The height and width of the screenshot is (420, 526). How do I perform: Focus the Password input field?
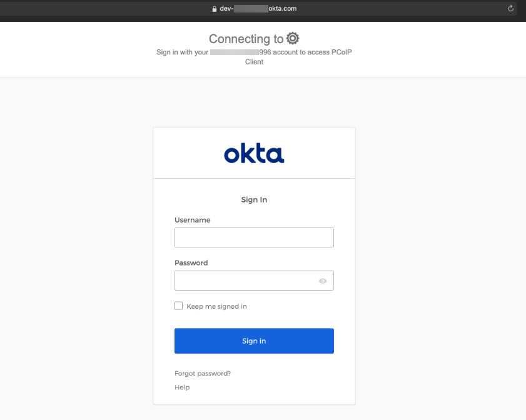254,281
